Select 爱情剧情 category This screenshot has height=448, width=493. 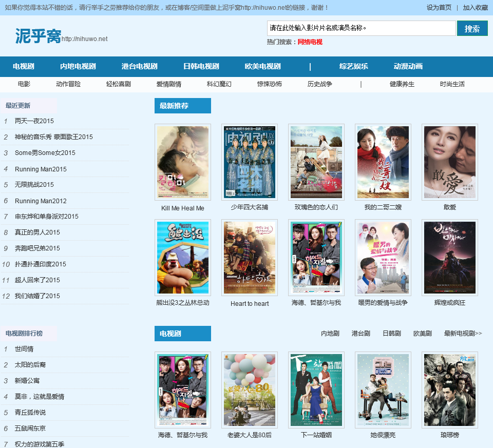tap(169, 84)
